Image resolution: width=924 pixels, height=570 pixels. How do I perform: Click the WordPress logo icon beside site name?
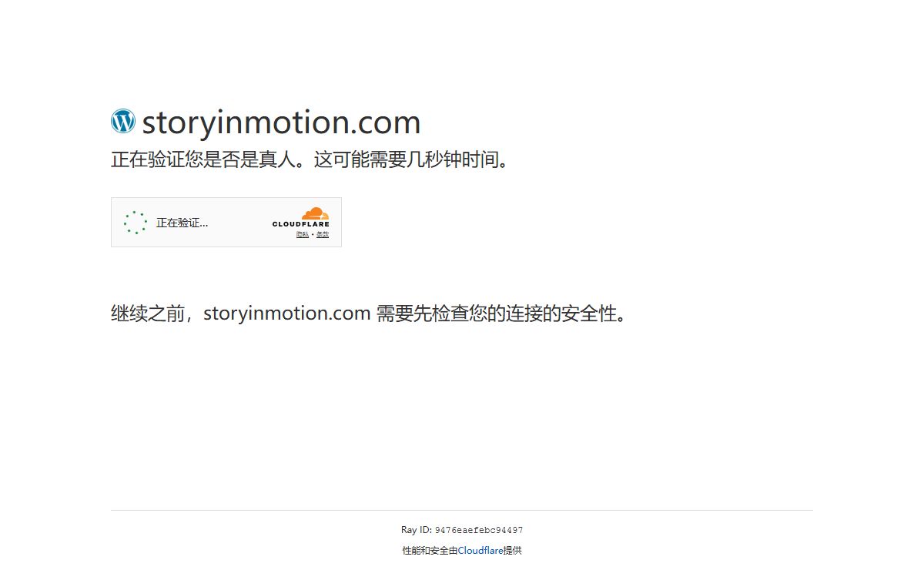pos(123,122)
